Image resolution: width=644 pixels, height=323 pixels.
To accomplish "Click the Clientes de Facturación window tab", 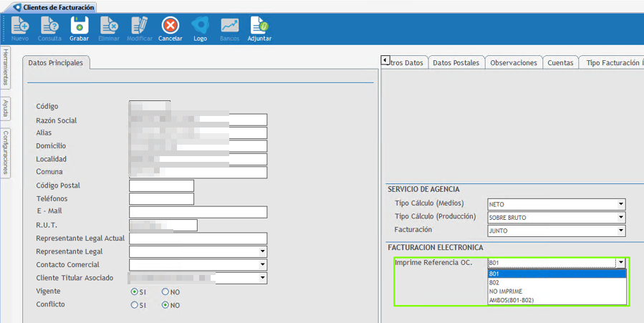I will coord(54,7).
